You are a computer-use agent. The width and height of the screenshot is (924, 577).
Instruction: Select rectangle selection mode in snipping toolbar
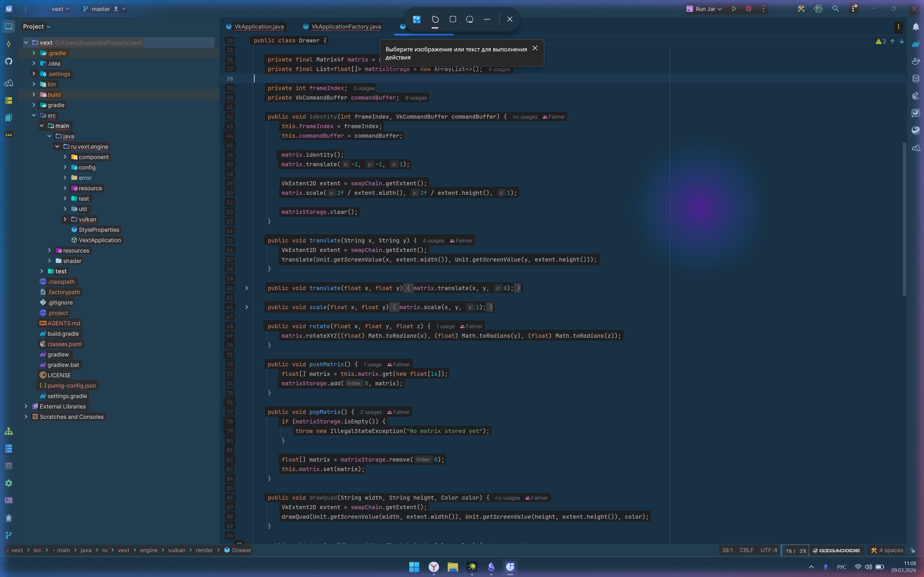point(452,19)
